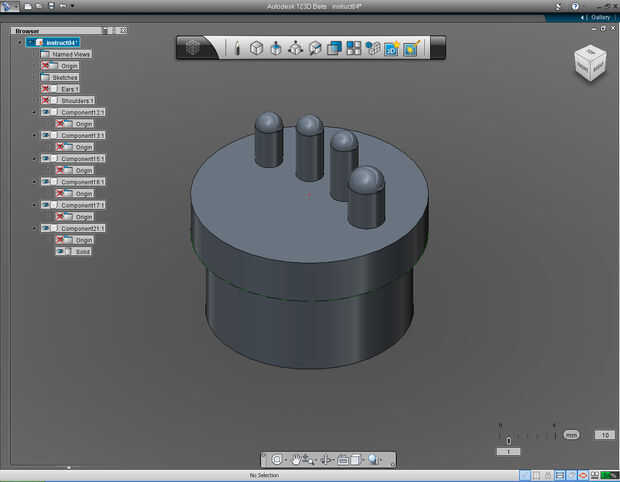Click the mm units button
The image size is (620, 482).
click(x=571, y=435)
